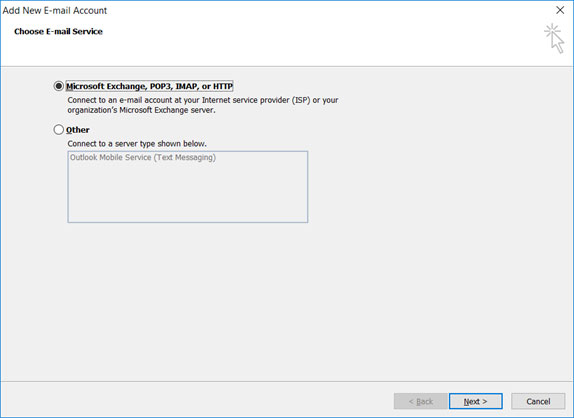This screenshot has height=418, width=574.
Task: Close the Add New E-mail Account dialog
Action: [560, 10]
